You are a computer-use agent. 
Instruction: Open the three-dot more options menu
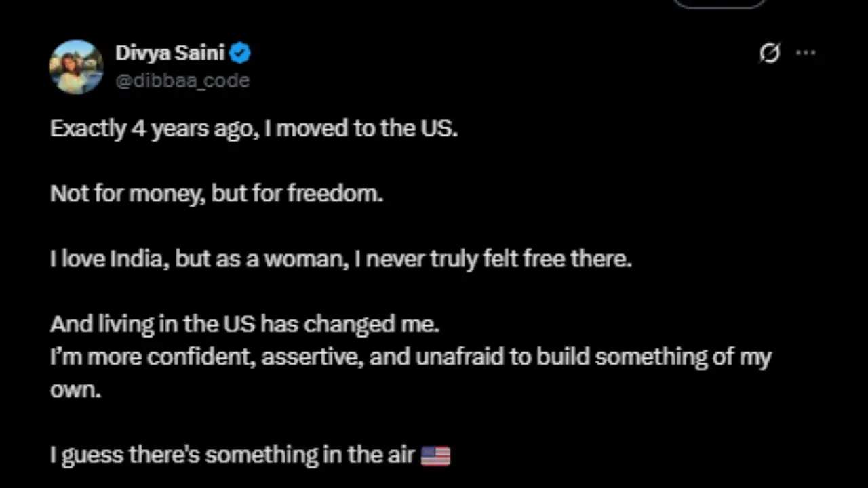[806, 53]
